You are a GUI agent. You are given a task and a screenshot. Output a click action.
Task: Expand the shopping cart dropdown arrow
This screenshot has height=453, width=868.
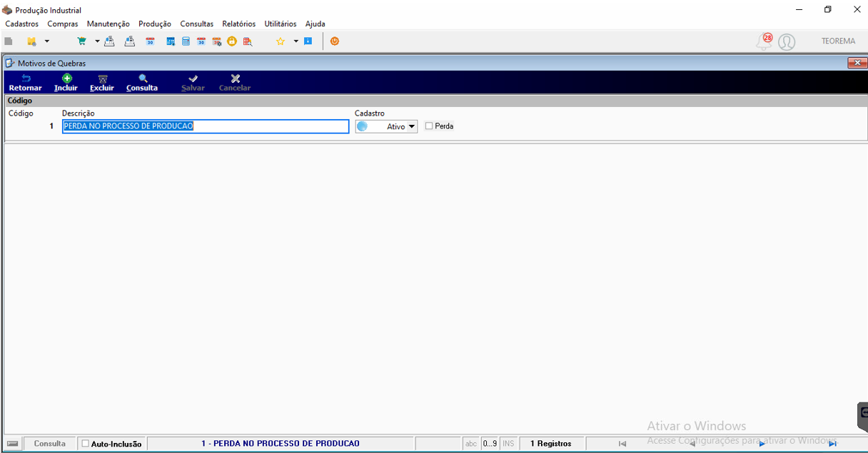coord(97,41)
